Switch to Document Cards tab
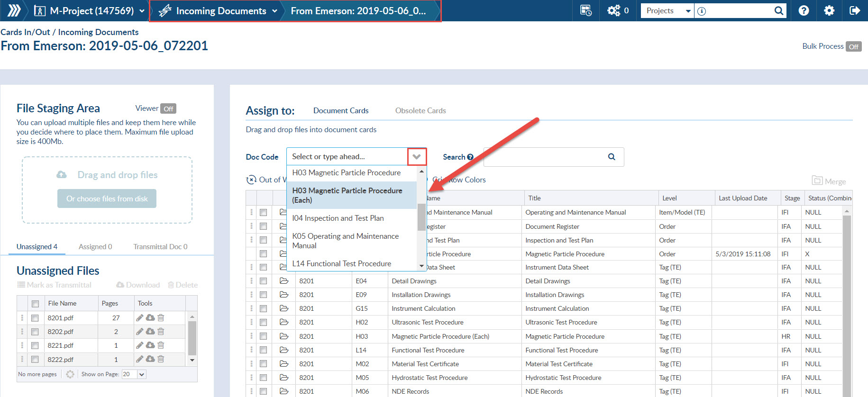This screenshot has height=397, width=868. [341, 110]
